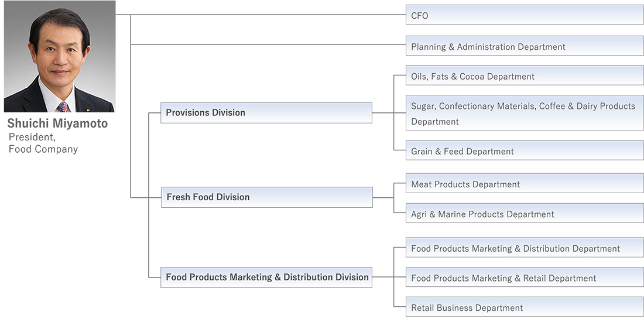The image size is (644, 319).
Task: Click Food Products Marketing & Retail Department
Action: pos(524,278)
